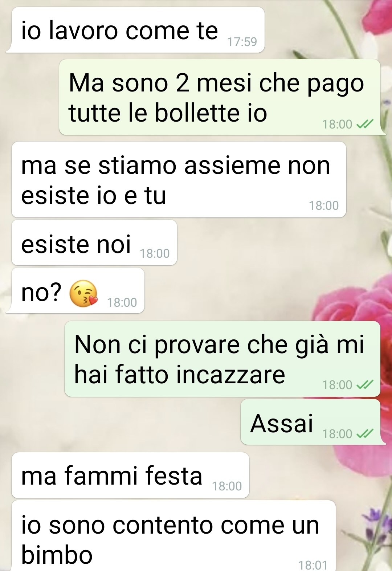Select the 'io lavoro come te' message
392x571 pixels.
135,30
